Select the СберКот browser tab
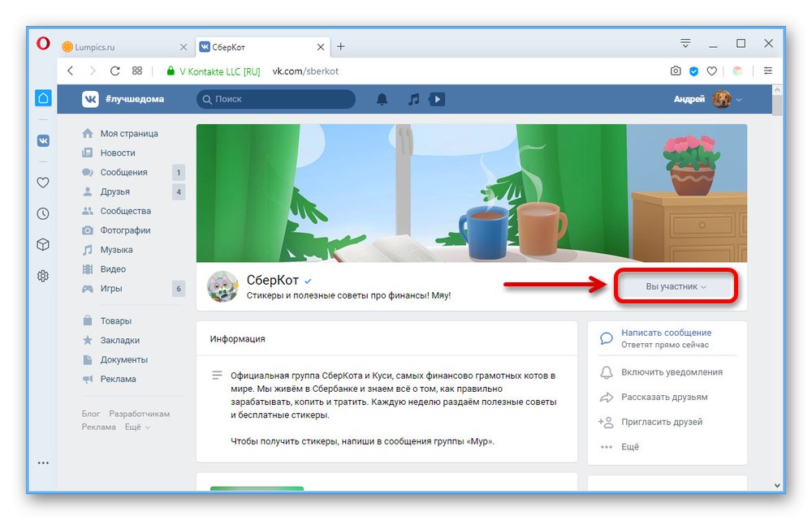Image resolution: width=812 pixels, height=520 pixels. (262, 46)
